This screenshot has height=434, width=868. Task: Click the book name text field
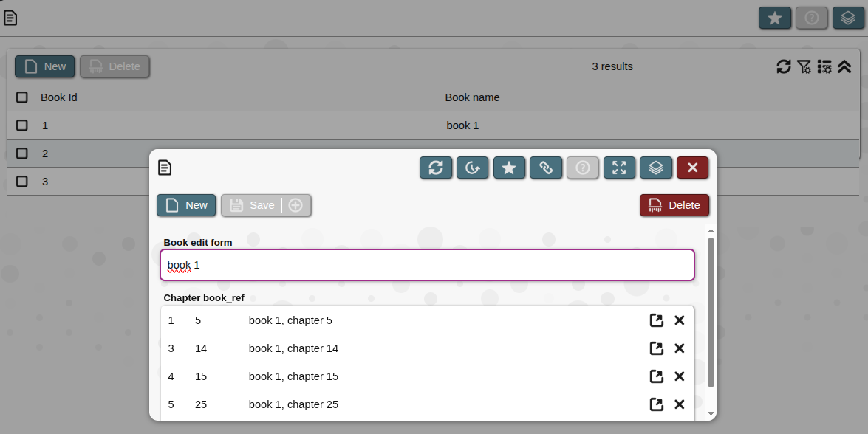[427, 265]
